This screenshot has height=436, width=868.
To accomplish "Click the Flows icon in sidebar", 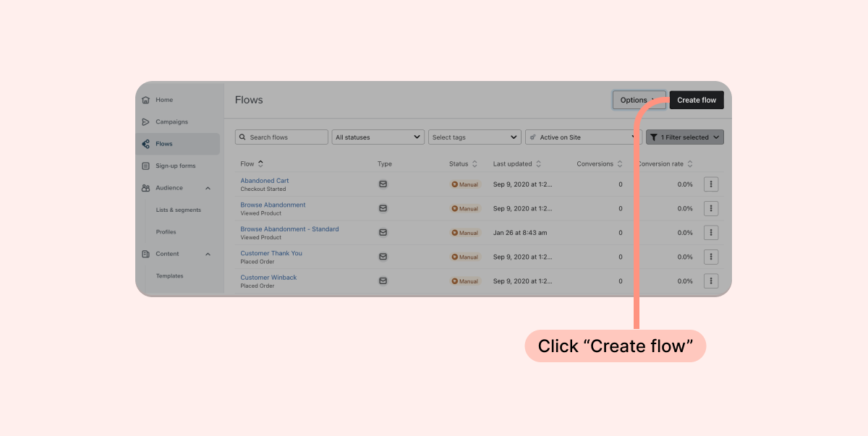I will tap(146, 144).
